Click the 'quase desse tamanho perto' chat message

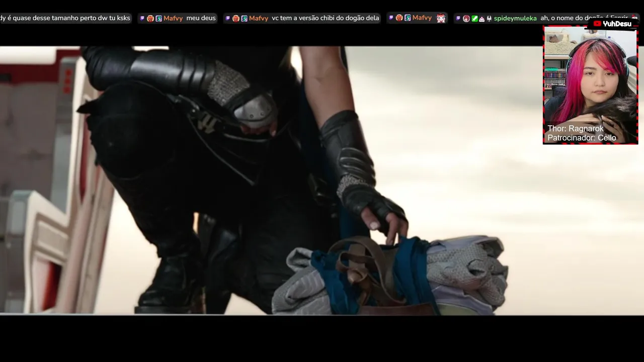65,18
